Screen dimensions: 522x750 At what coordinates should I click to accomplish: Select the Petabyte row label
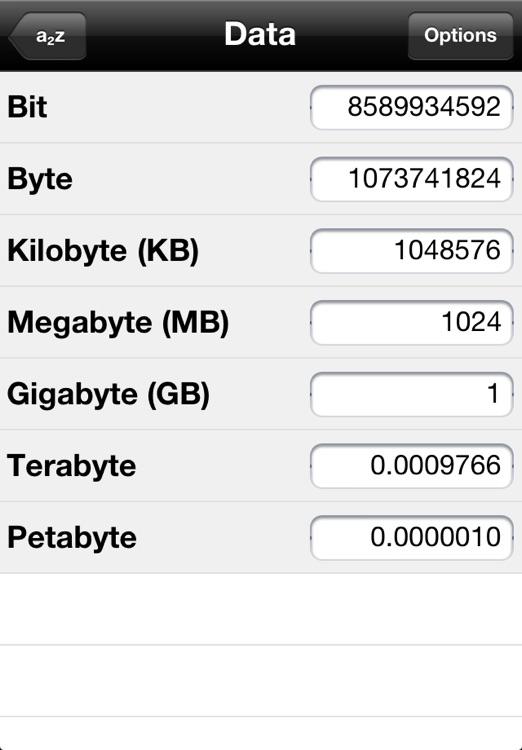point(72,538)
